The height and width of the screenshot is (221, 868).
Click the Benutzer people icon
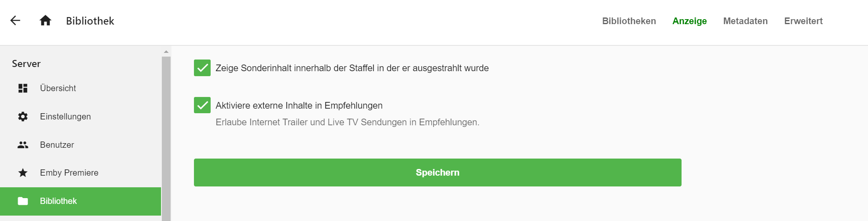[x=23, y=145]
